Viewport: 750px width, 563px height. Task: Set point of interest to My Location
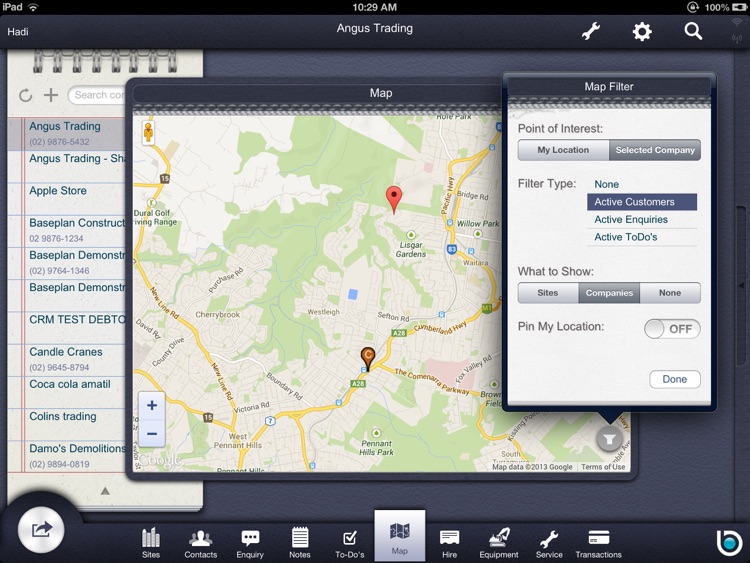[x=563, y=150]
